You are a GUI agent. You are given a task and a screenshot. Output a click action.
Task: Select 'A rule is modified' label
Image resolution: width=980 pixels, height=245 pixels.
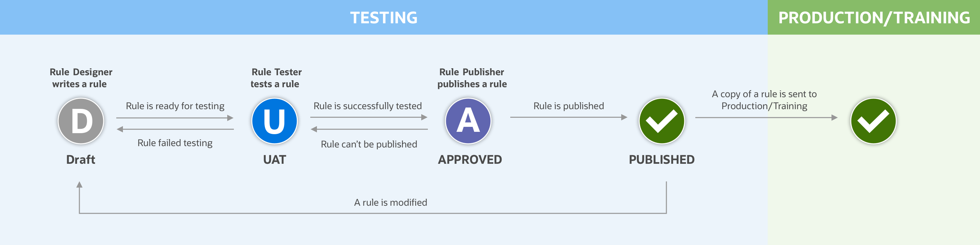pos(390,202)
